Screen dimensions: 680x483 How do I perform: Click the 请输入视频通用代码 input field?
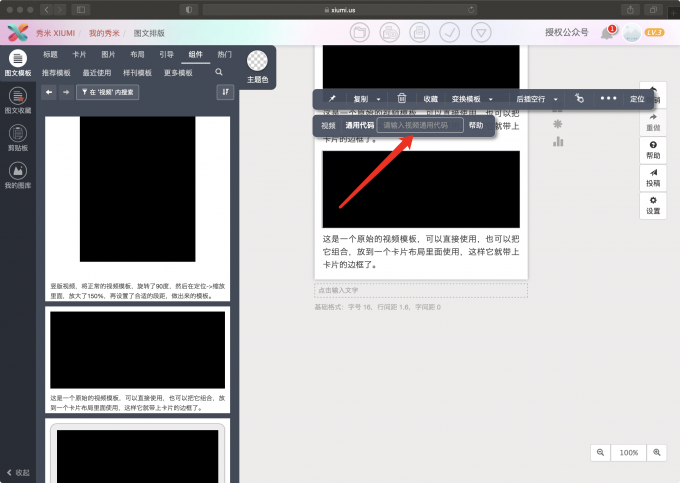(420, 126)
